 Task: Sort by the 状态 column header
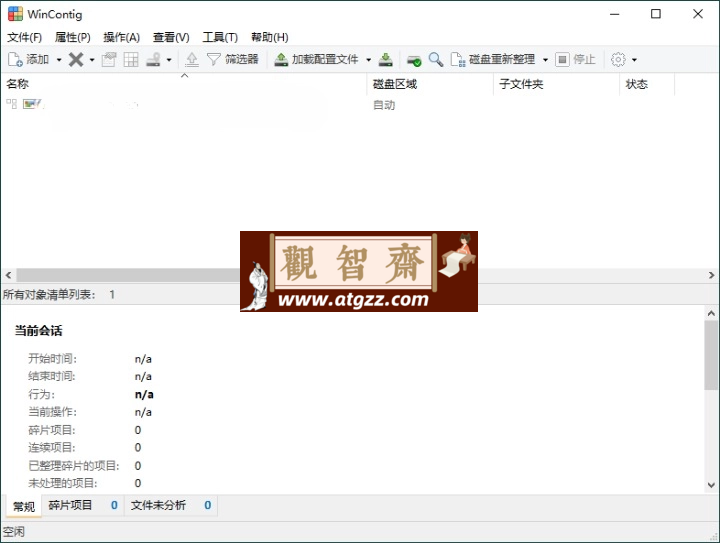pos(647,84)
